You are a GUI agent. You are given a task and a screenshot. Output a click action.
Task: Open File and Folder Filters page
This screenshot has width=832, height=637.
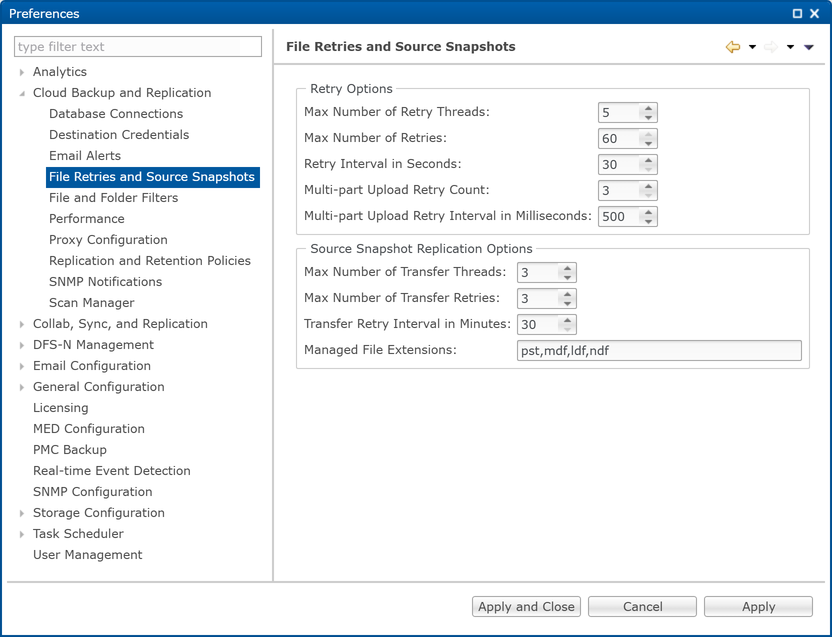[x=114, y=198]
